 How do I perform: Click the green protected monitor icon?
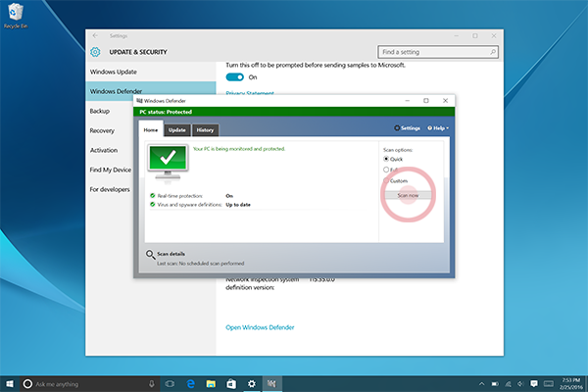pos(168,163)
